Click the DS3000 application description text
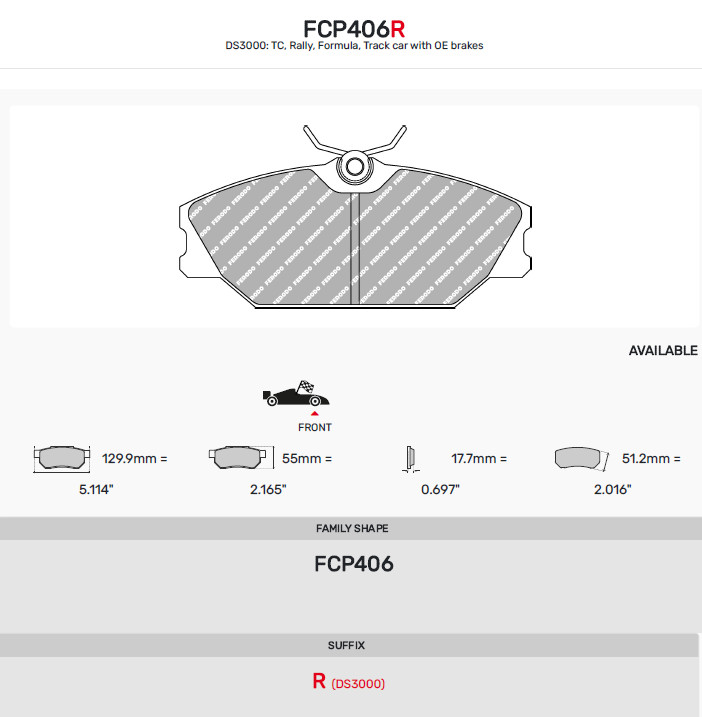702x717 pixels. (354, 46)
